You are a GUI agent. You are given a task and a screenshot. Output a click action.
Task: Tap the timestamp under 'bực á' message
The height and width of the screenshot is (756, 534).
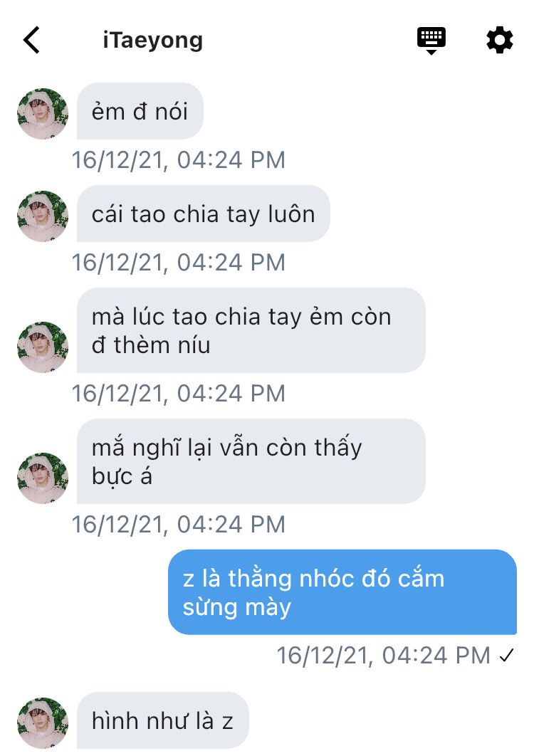click(x=179, y=525)
